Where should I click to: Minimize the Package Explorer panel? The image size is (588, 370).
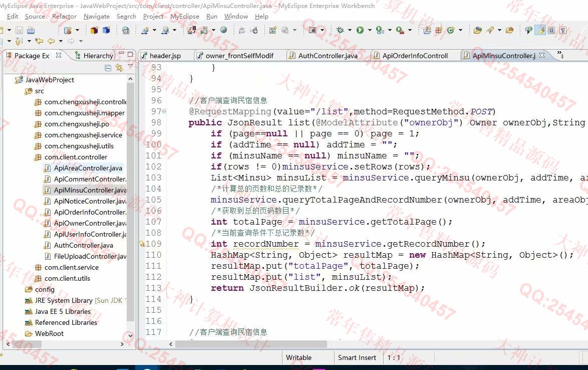click(x=121, y=54)
